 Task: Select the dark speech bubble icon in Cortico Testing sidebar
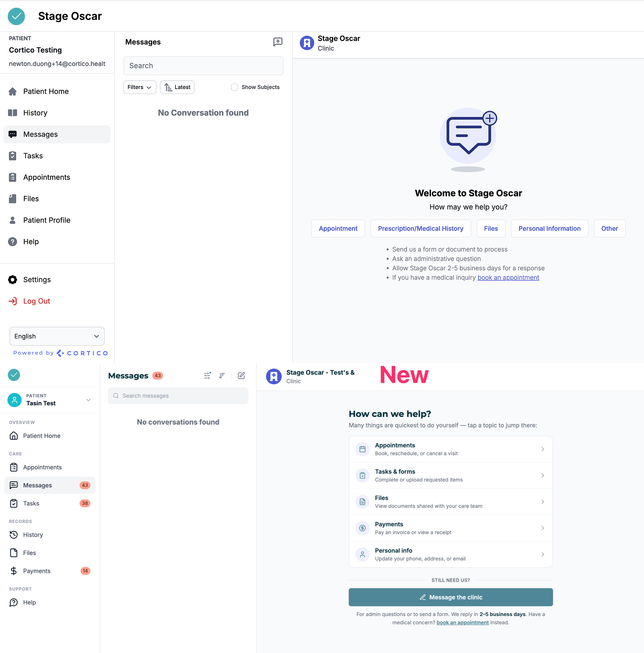tap(13, 134)
